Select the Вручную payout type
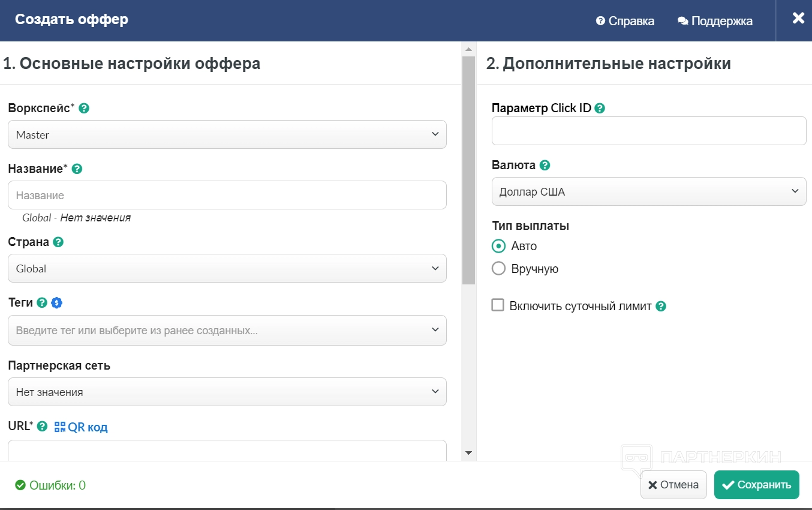 point(498,269)
